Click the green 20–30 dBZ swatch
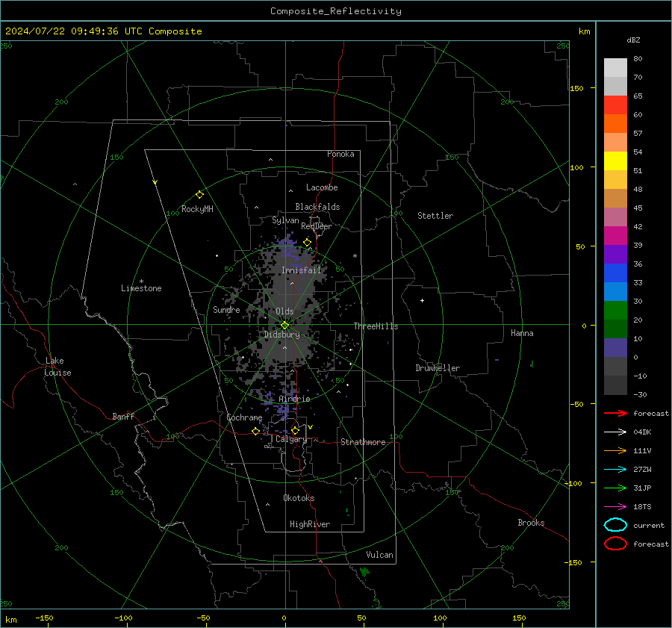 point(615,311)
